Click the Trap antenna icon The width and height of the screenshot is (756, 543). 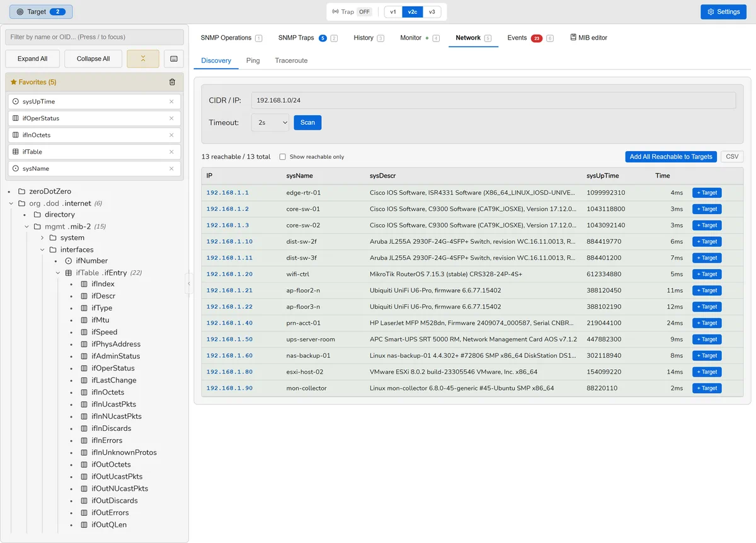click(336, 12)
